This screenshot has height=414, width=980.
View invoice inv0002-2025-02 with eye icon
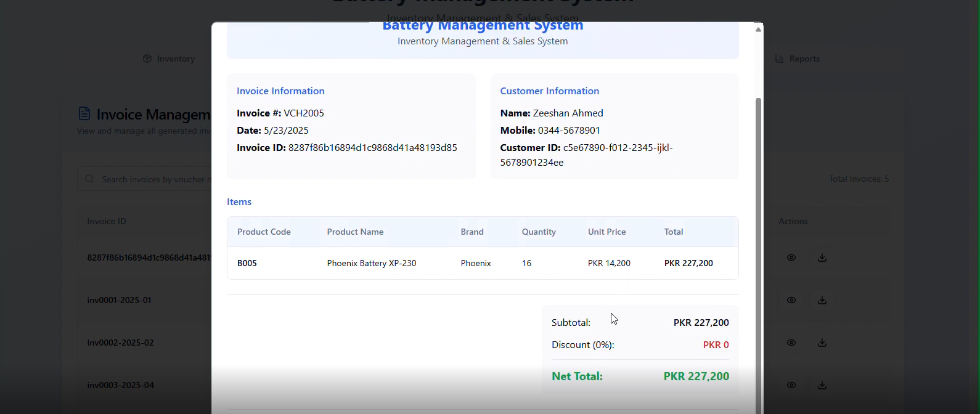791,343
